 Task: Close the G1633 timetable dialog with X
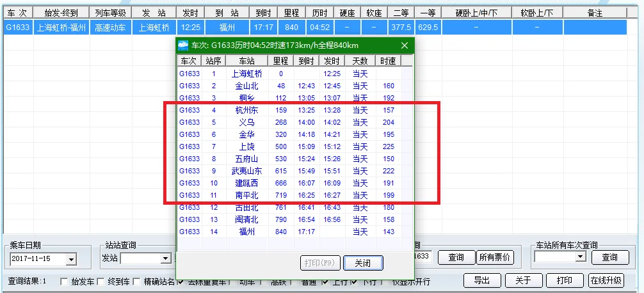tap(405, 45)
